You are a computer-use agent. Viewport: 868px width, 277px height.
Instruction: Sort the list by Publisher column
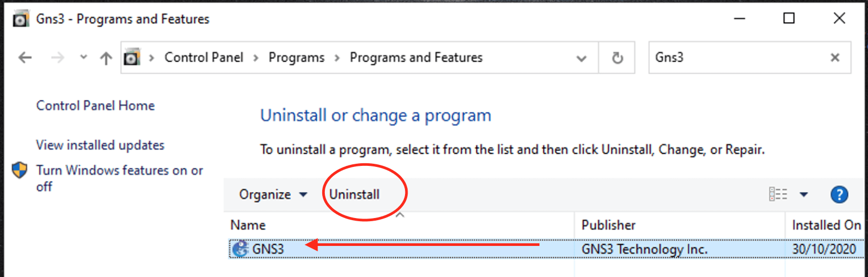[608, 225]
